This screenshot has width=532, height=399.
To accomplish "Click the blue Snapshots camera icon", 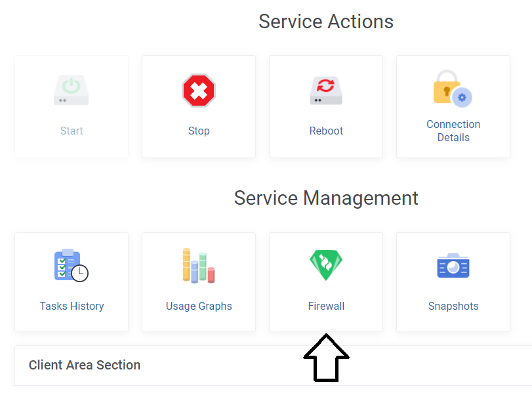I will tap(453, 266).
